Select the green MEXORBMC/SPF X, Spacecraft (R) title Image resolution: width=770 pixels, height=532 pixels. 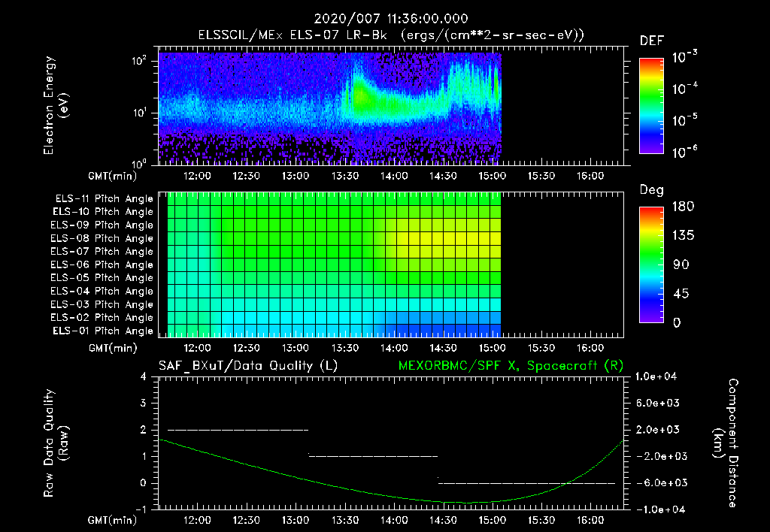(x=511, y=366)
